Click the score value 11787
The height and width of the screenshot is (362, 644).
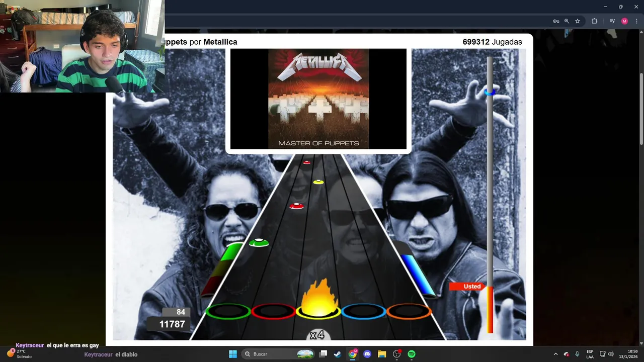click(x=172, y=324)
